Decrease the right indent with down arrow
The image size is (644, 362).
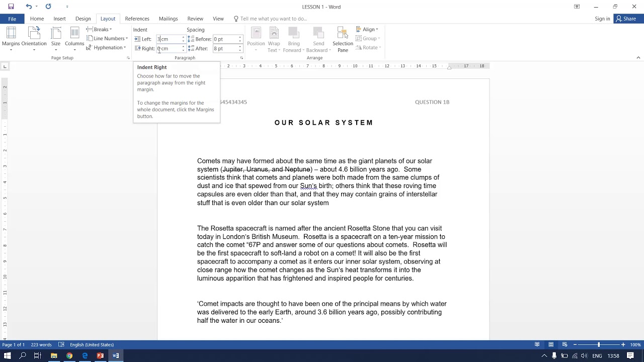click(x=183, y=50)
